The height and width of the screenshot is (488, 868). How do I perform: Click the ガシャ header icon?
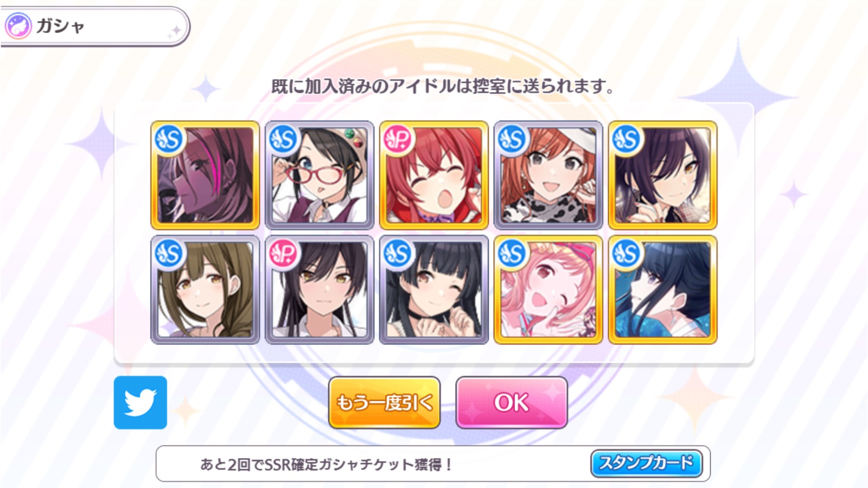(x=18, y=25)
